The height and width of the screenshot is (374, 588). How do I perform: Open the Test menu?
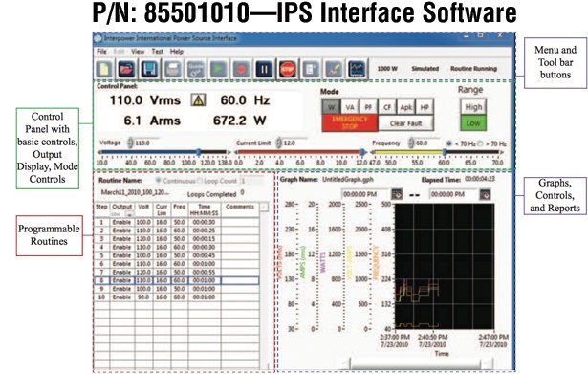pos(157,52)
